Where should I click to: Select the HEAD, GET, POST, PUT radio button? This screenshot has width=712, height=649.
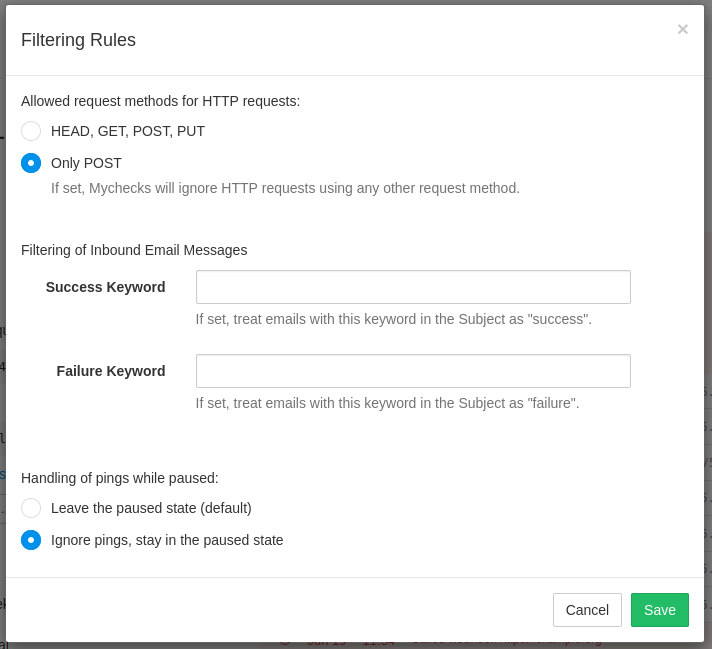[31, 131]
